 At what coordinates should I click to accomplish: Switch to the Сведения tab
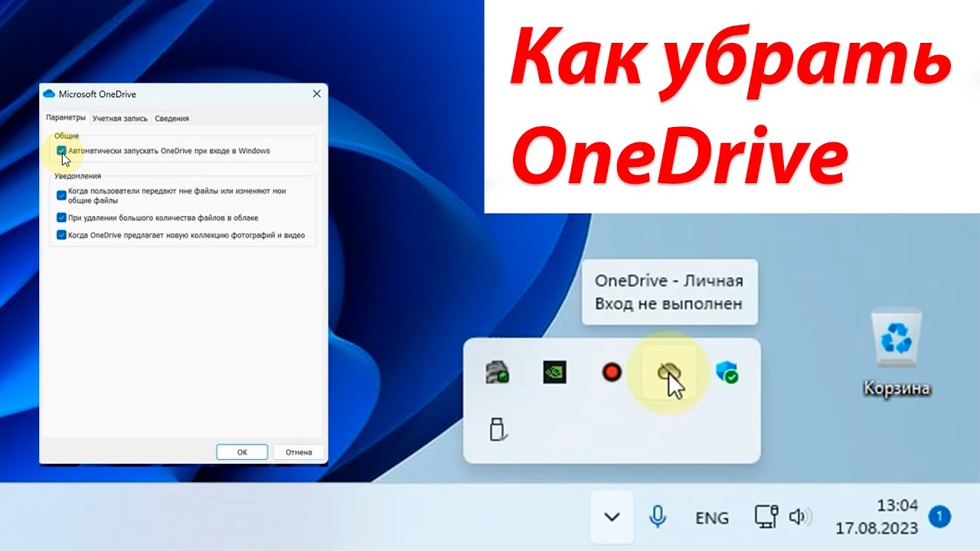tap(171, 119)
